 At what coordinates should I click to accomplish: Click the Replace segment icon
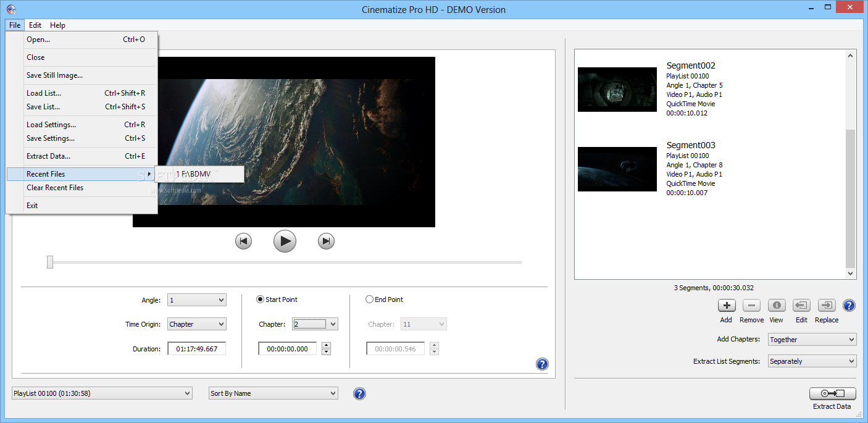[x=827, y=305]
